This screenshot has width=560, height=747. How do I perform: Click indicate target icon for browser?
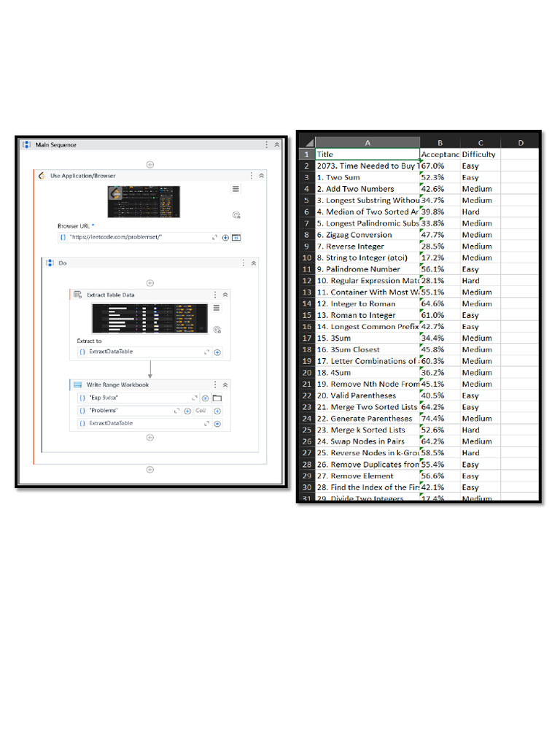[236, 215]
